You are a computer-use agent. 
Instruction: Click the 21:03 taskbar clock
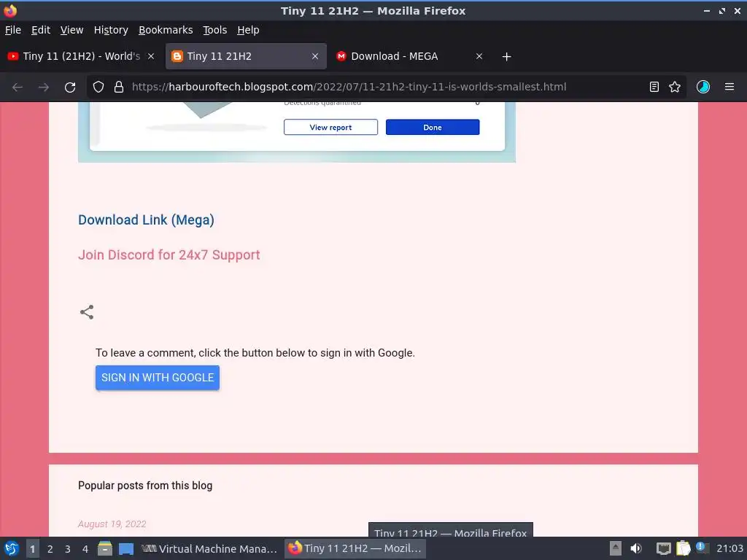coord(729,548)
